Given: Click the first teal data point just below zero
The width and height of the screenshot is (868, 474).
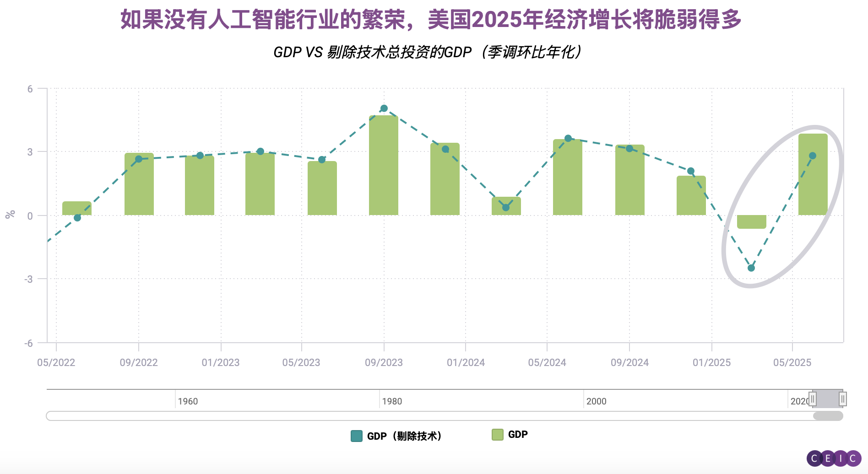Looking at the screenshot, I should 77,218.
